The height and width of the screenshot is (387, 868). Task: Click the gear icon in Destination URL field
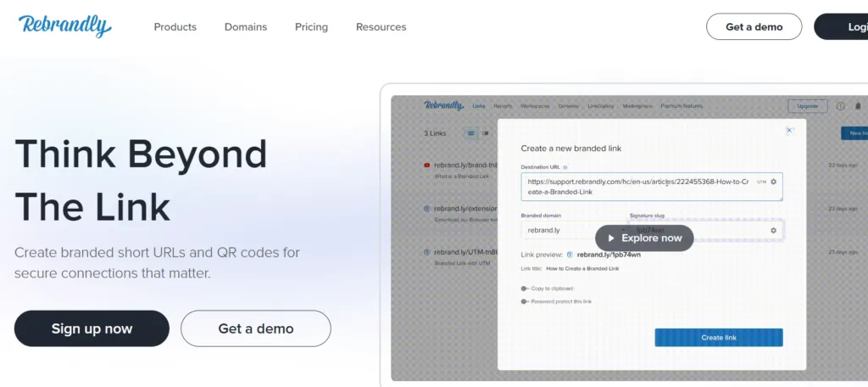coord(773,182)
